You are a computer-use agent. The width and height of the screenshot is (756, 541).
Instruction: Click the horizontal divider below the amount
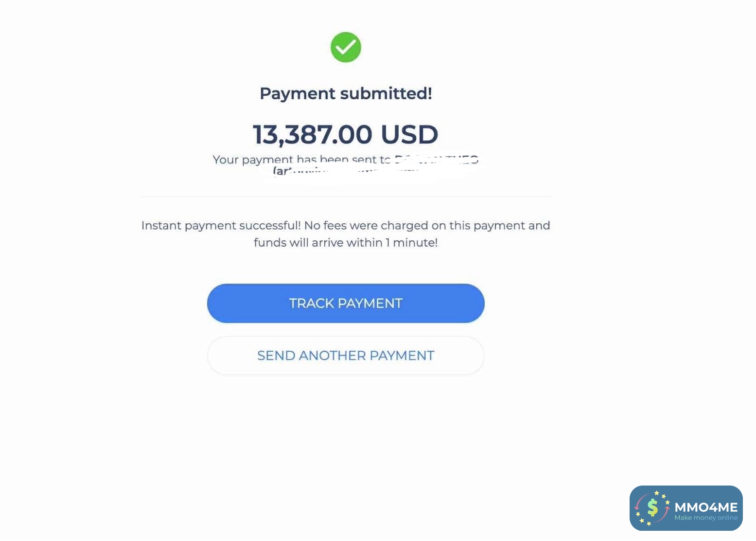tap(346, 197)
